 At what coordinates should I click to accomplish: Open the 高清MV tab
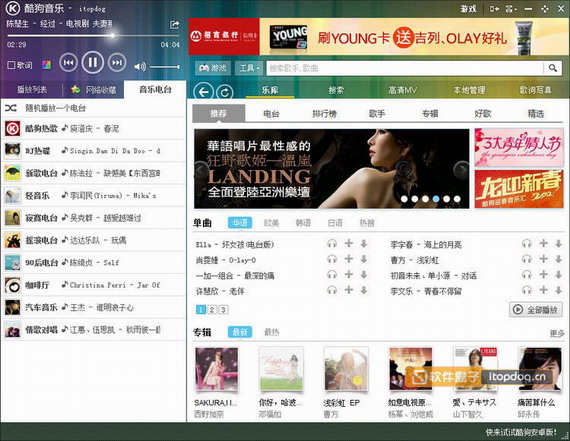click(402, 90)
